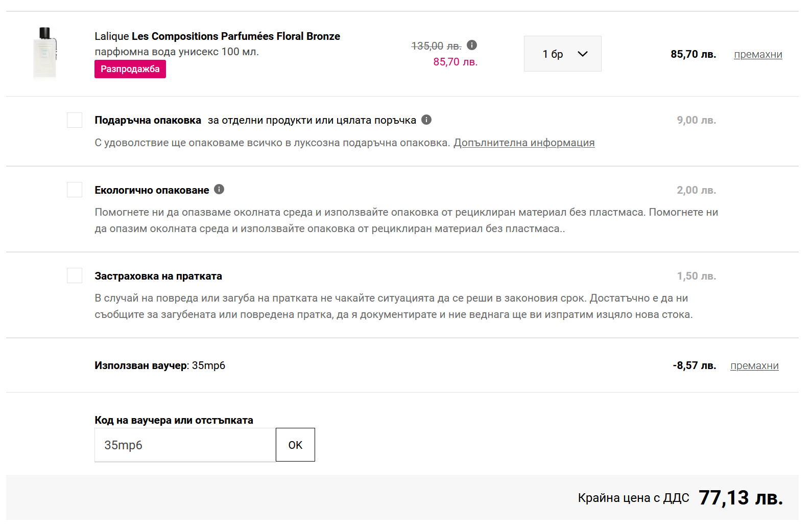
Task: Click info icon next to gift wrap option
Action: pos(426,120)
